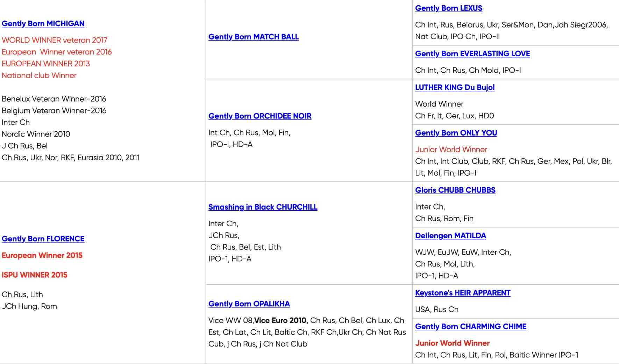Click 'WJW, EuJW, EuW, Inter Ch,' text
The height and width of the screenshot is (364, 619).
pyautogui.click(x=463, y=252)
